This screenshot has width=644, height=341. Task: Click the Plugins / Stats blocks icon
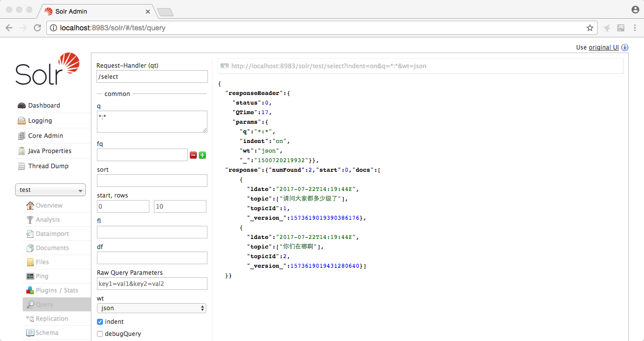[x=30, y=290]
